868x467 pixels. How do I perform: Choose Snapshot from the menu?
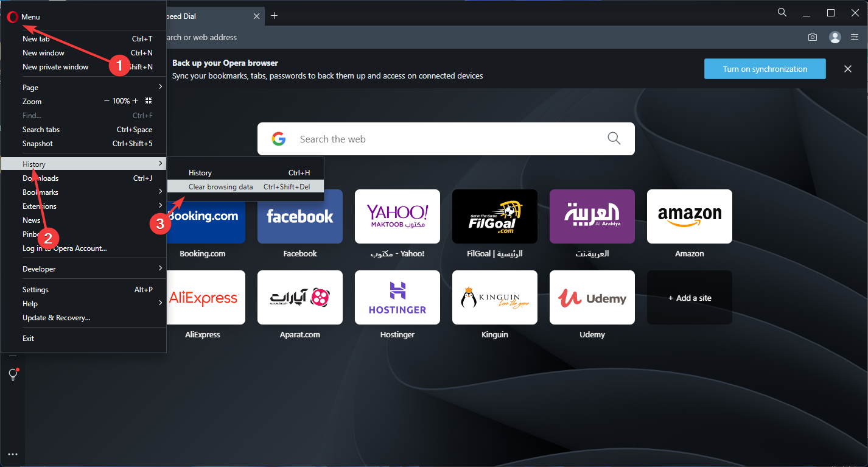(83, 144)
